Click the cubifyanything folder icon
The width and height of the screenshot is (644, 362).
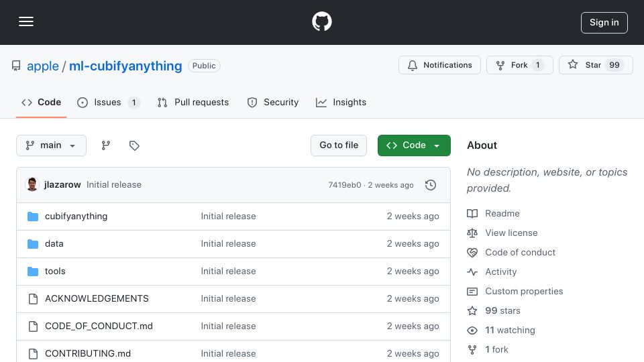[x=33, y=217]
